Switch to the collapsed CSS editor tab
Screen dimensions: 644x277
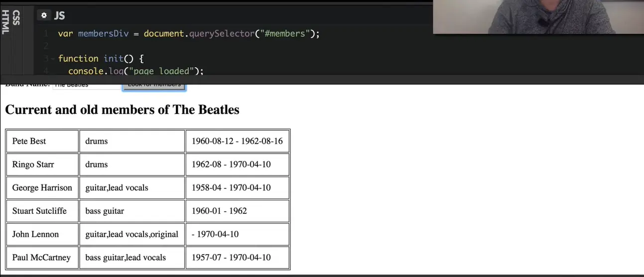pos(16,17)
